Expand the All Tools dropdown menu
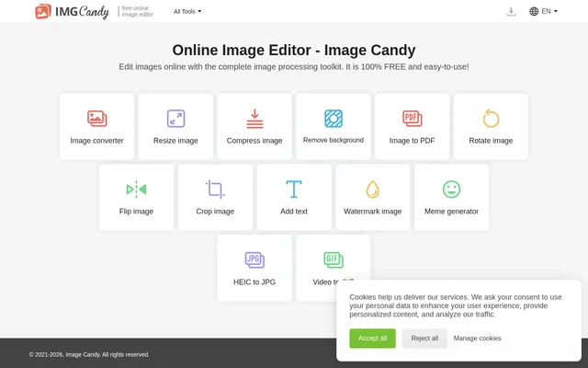The height and width of the screenshot is (368, 588). (x=187, y=11)
